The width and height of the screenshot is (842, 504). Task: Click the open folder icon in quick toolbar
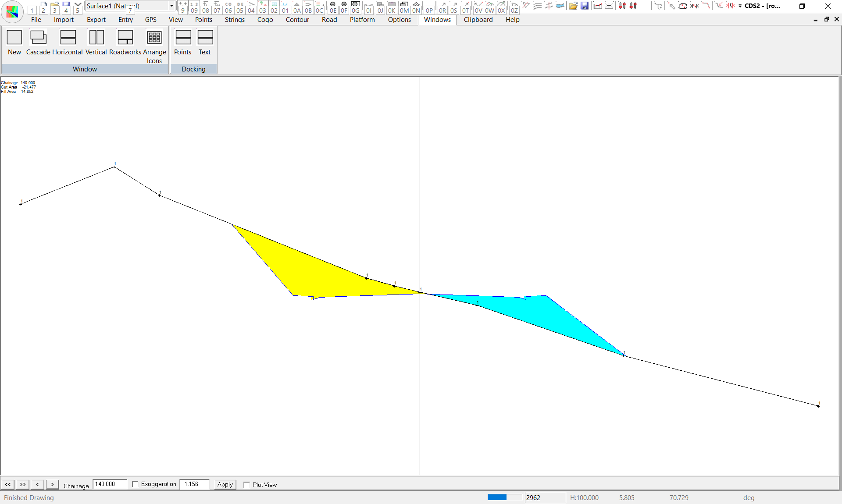pyautogui.click(x=573, y=6)
